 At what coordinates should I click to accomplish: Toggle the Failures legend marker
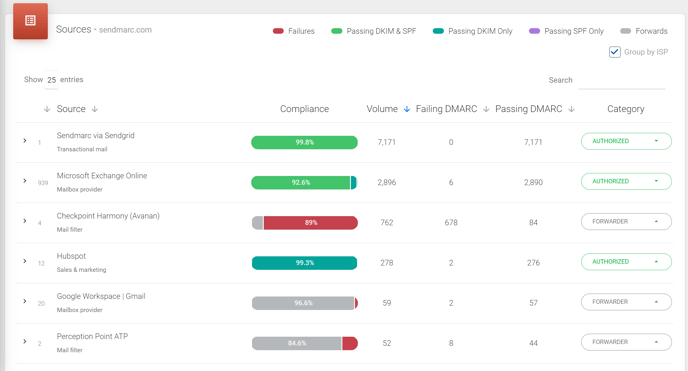278,31
